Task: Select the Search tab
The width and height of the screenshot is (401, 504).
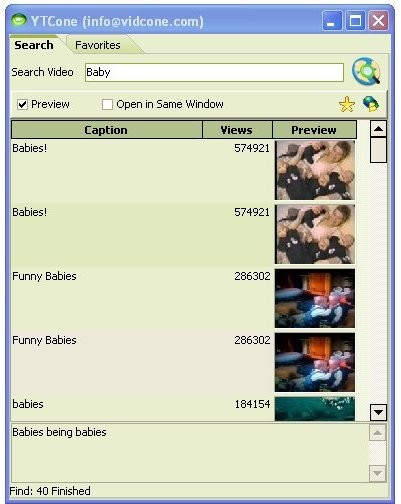Action: click(34, 45)
